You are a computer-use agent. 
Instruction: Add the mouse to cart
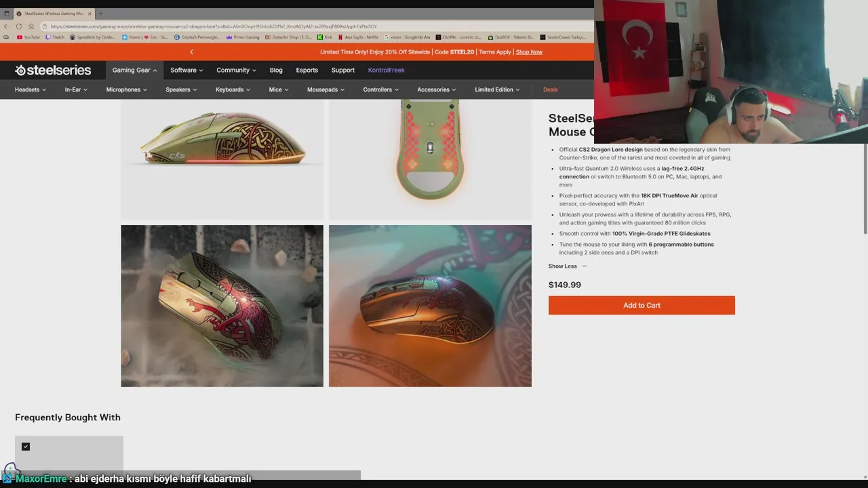coord(642,305)
